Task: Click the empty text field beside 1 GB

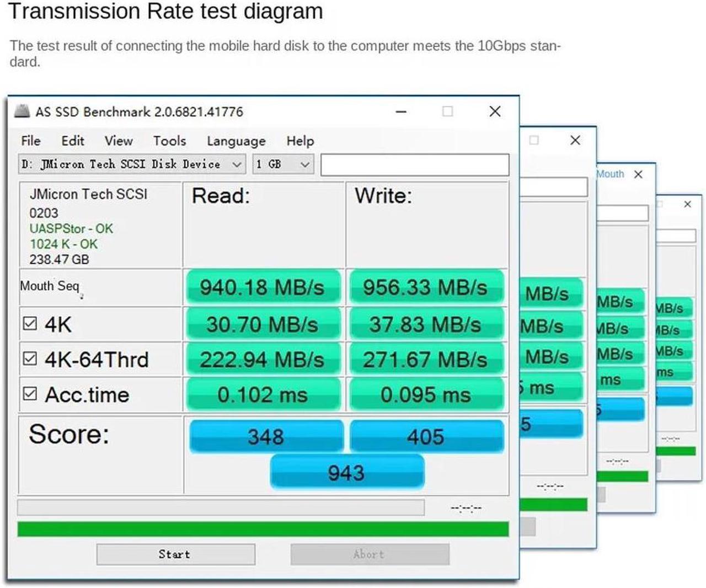Action: point(414,165)
